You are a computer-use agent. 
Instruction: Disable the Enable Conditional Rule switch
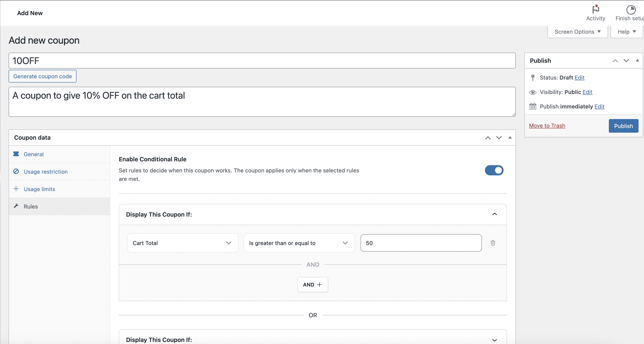pos(494,170)
